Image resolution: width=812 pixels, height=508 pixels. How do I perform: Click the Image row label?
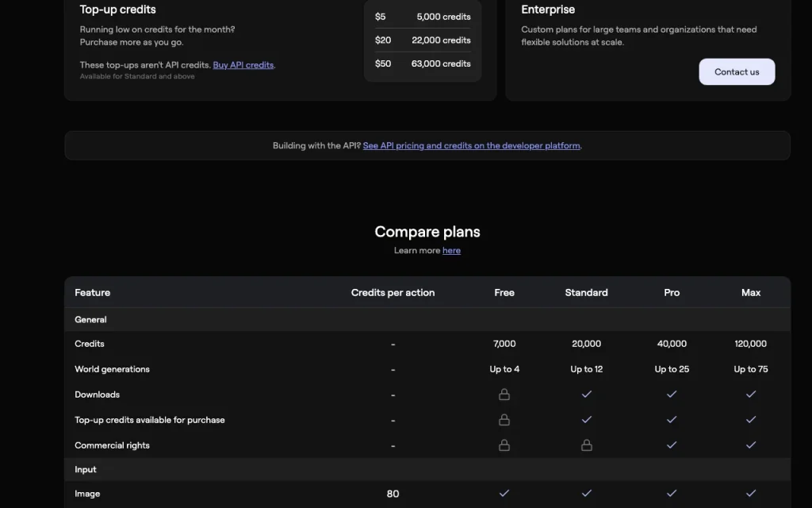(87, 494)
